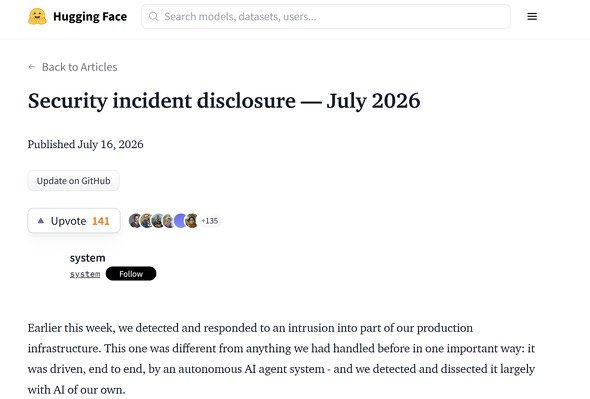Screen dimensions: 590x399
Task: Click the Hugging Face wordmark text
Action: pyautogui.click(x=90, y=17)
